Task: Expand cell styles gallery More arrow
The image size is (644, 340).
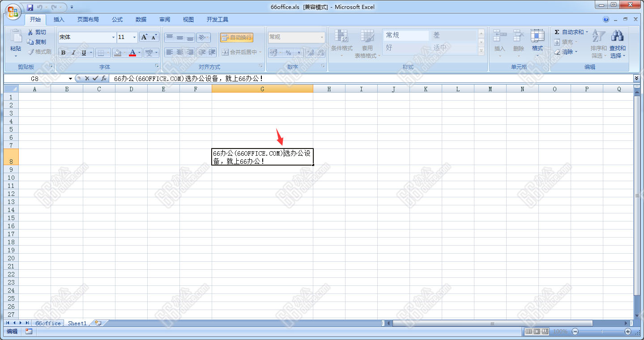Action: click(482, 51)
